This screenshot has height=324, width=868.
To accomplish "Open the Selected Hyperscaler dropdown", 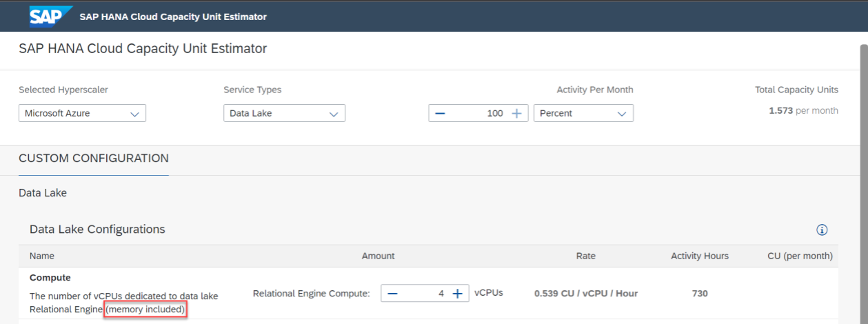I will 82,113.
